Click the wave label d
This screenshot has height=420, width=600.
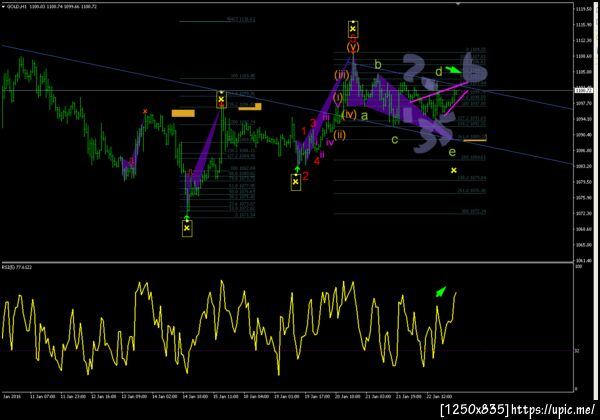tap(439, 72)
